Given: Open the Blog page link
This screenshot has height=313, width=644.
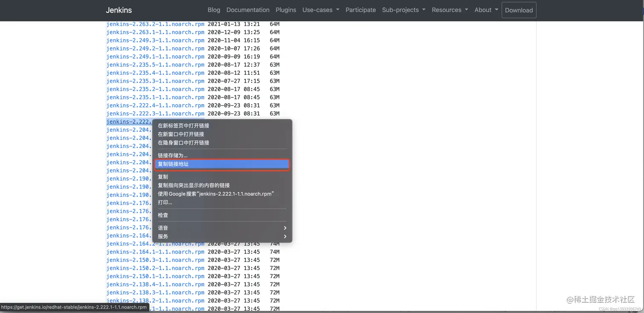Looking at the screenshot, I should pos(214,10).
